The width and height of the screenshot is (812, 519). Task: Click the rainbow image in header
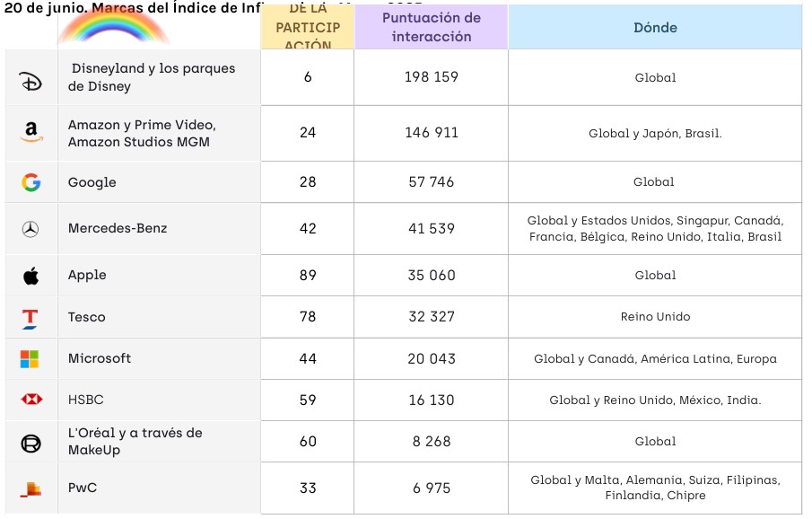[114, 27]
